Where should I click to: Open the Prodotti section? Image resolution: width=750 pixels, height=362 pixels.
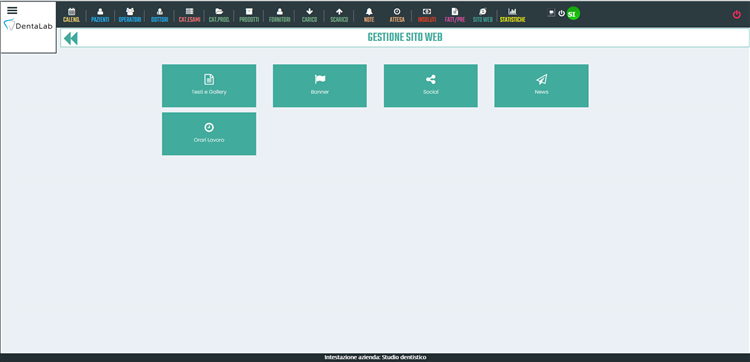click(249, 15)
